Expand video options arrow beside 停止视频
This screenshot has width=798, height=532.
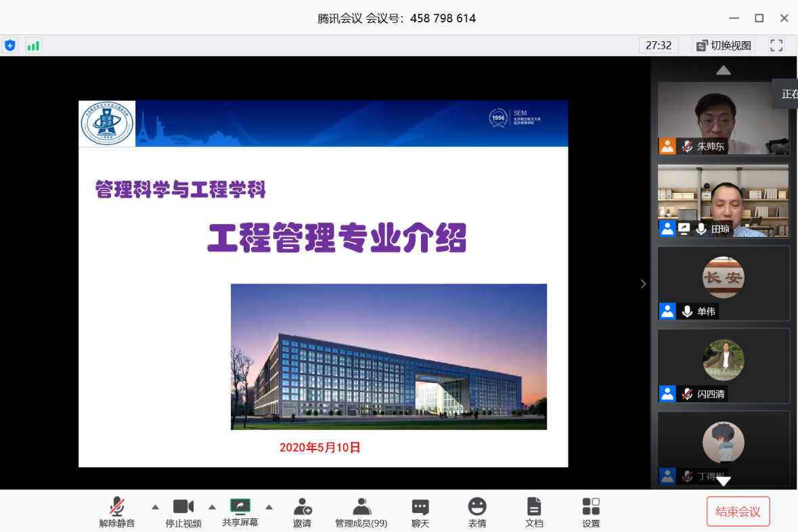pyautogui.click(x=212, y=507)
